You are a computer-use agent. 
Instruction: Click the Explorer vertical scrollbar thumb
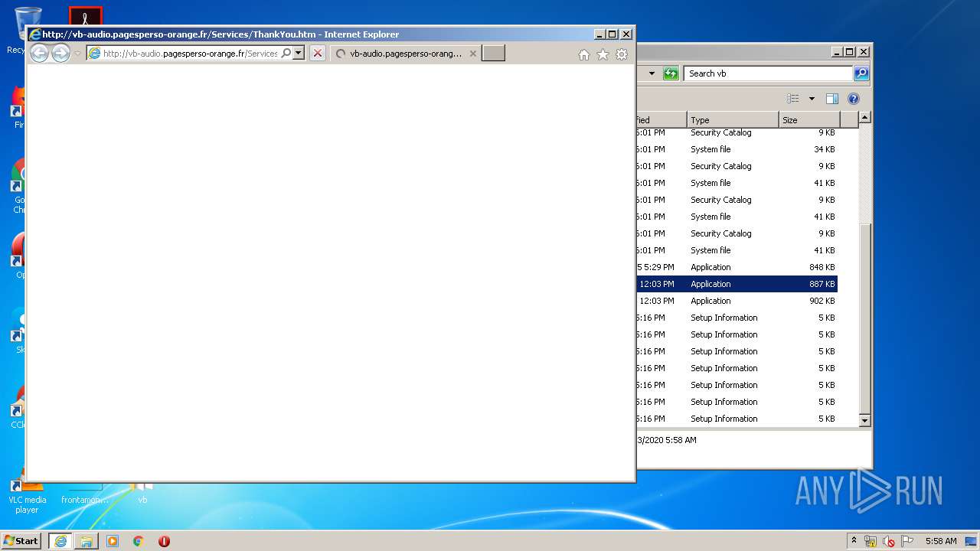(x=864, y=319)
